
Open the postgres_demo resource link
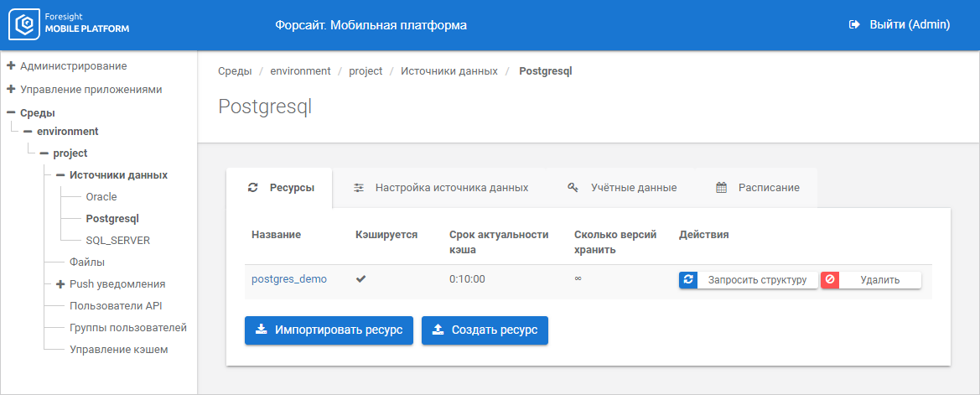click(289, 279)
